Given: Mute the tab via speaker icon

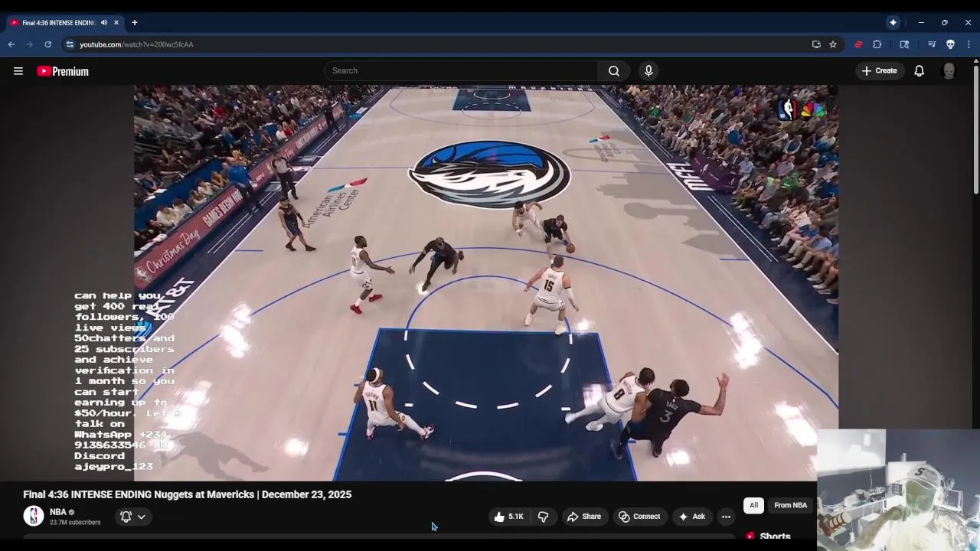Looking at the screenshot, I should click(x=104, y=23).
